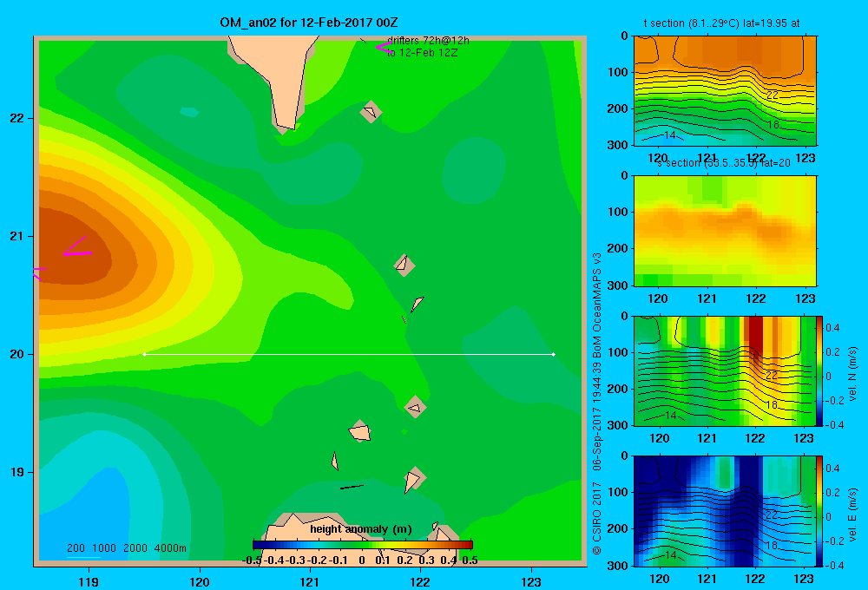
Task: Click the CSIRO BoM OceanMAPS copyright text
Action: pyautogui.click(x=597, y=403)
